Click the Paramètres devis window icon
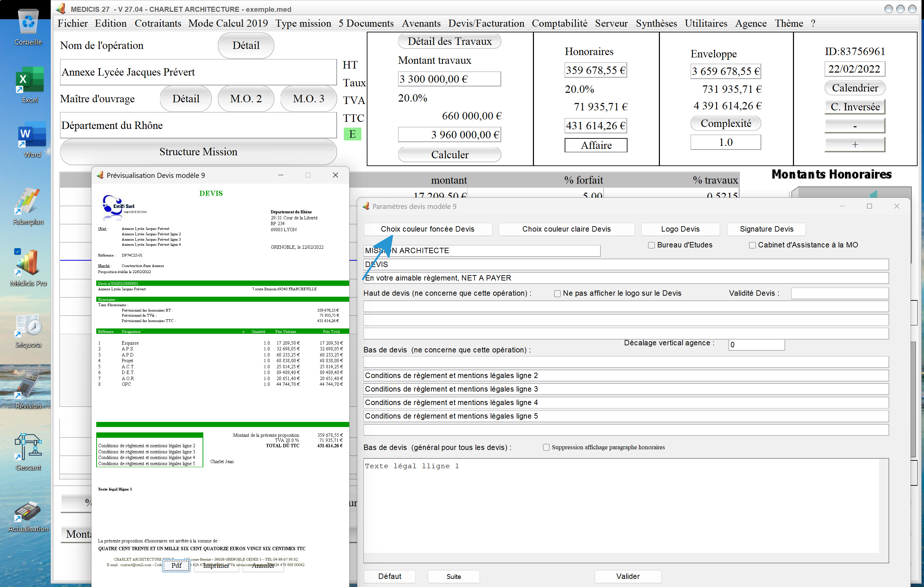 click(366, 206)
